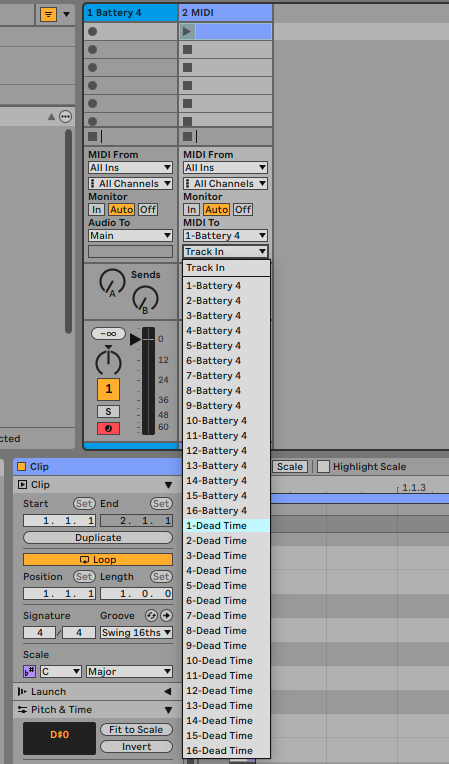Choose 8-Dead Time from the channel list
Screen dimensions: 449x764
(226, 630)
